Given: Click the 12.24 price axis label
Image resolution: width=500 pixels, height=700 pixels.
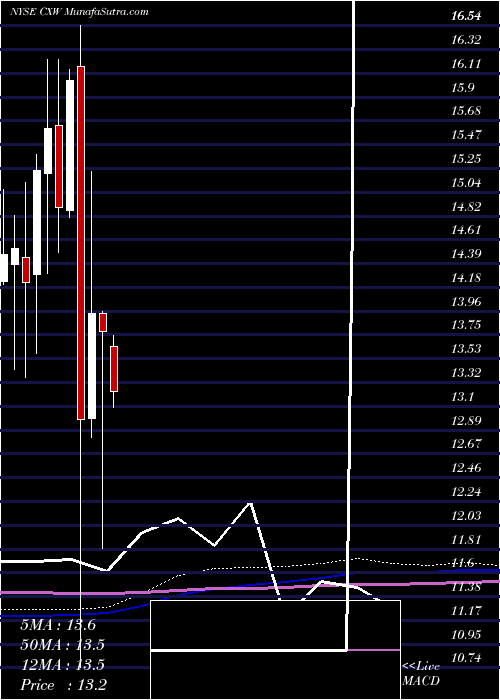Looking at the screenshot, I should click(466, 492).
